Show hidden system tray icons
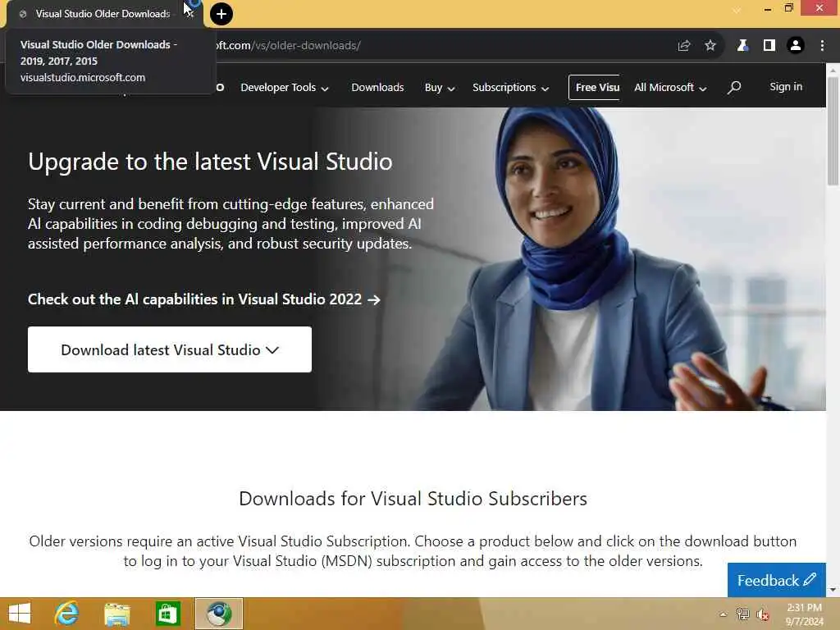 click(724, 615)
